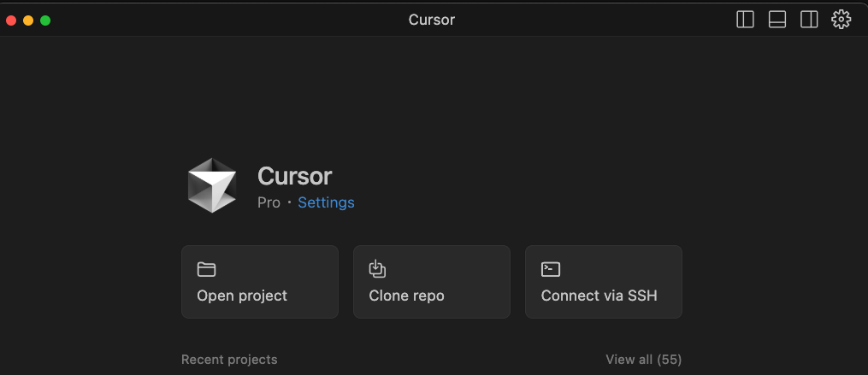The image size is (868, 375).
Task: Minimize the window with the yellow button
Action: 28,21
